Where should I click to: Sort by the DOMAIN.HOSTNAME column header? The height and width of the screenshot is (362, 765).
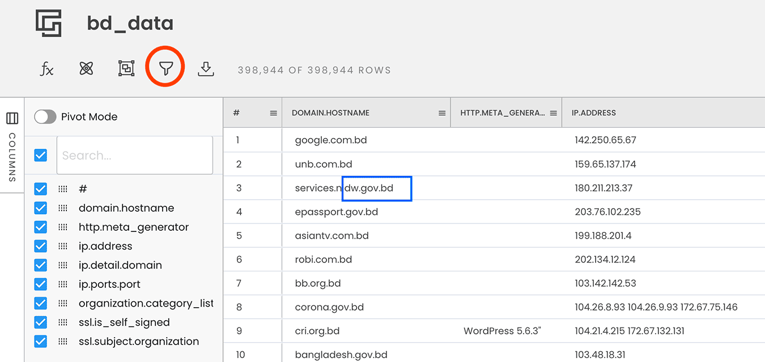pyautogui.click(x=330, y=113)
